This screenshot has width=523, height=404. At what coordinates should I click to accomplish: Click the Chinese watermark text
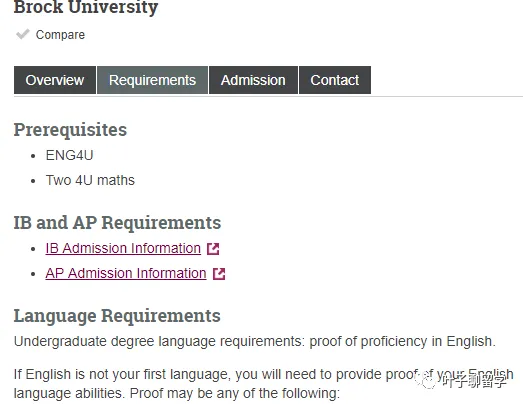click(x=474, y=380)
